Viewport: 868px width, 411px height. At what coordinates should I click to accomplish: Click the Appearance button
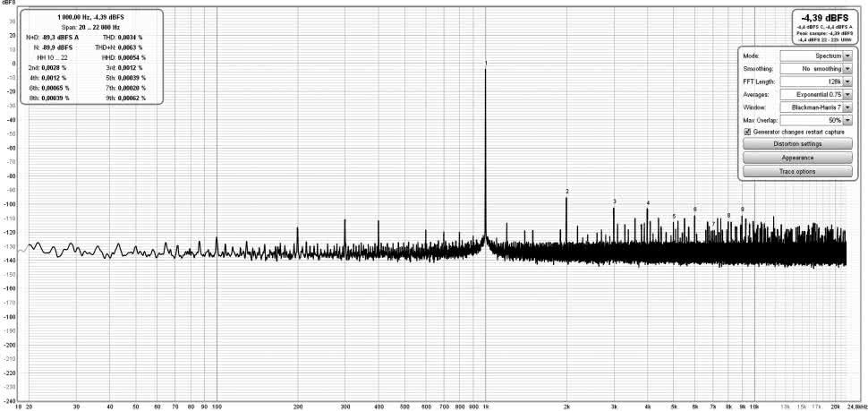pos(797,158)
